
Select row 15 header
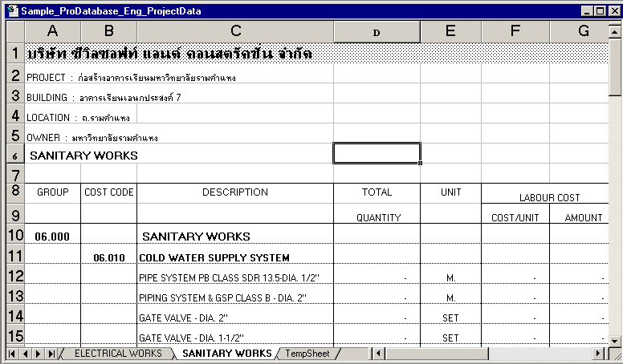pyautogui.click(x=15, y=334)
